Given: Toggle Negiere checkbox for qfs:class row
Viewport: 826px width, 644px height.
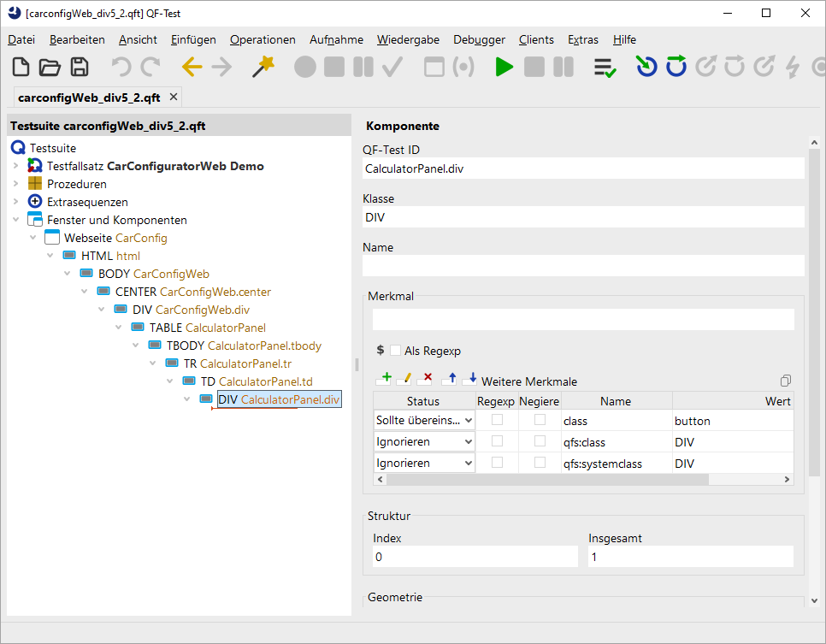Looking at the screenshot, I should coord(540,441).
